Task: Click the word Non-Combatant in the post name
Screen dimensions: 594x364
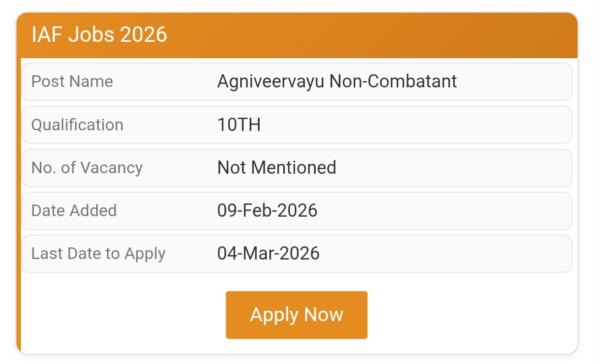Action: (x=393, y=81)
